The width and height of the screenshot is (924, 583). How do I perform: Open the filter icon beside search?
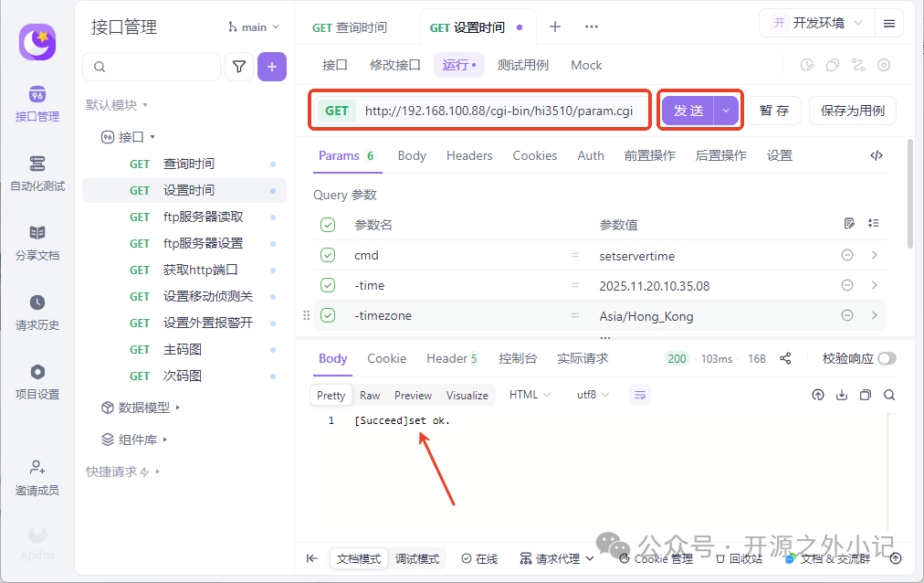239,67
